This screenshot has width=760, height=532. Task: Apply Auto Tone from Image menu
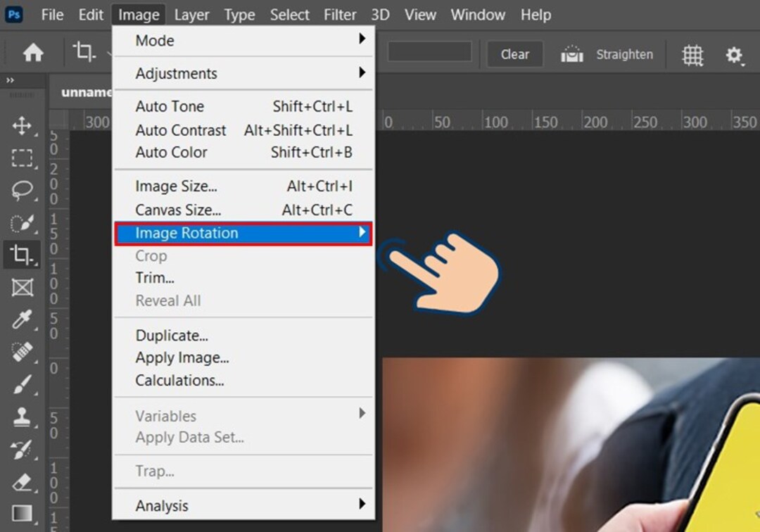click(x=243, y=106)
